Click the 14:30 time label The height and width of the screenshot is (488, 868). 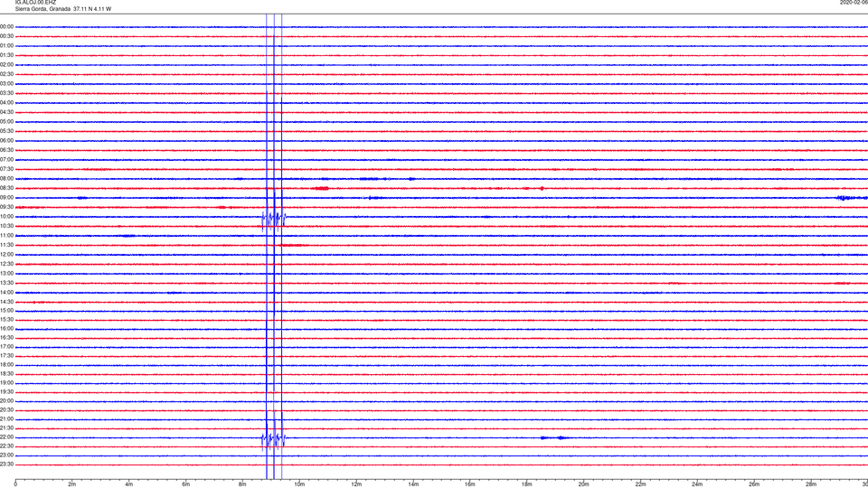6,302
